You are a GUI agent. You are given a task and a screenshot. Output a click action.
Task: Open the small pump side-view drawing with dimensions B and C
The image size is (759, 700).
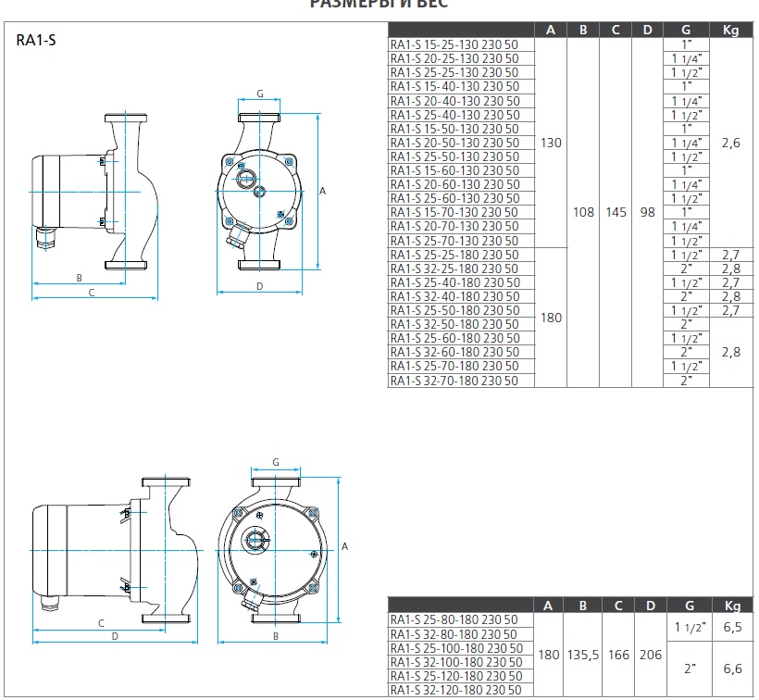coord(94,205)
